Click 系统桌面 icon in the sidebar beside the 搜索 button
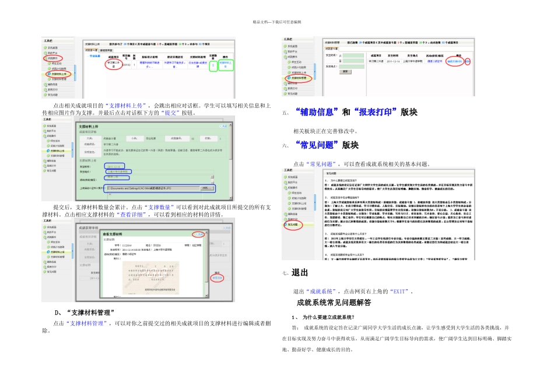 click(286, 46)
